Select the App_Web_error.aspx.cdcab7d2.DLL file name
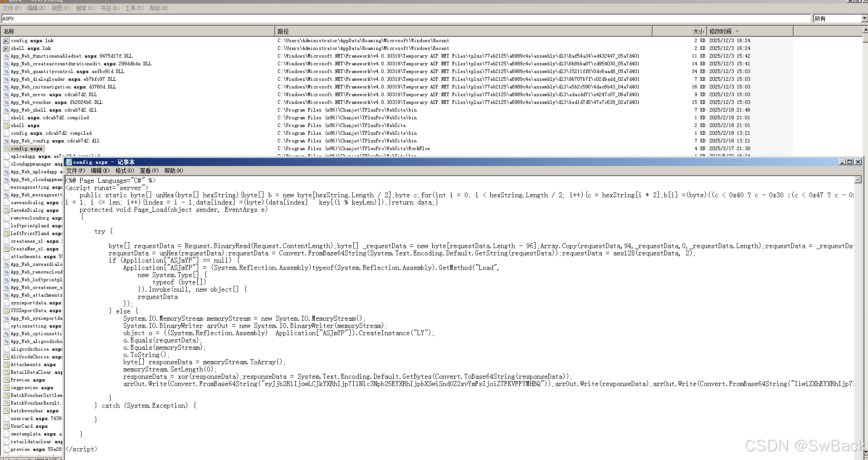 point(54,95)
